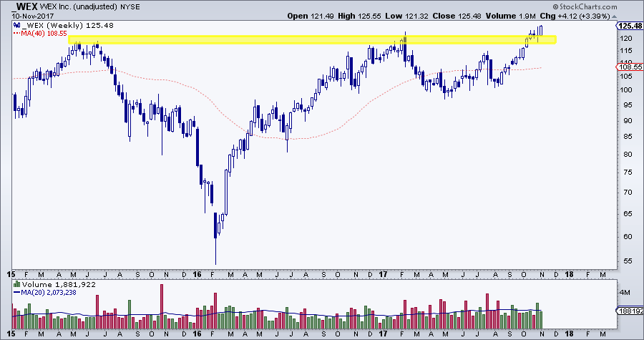The height and width of the screenshot is (340, 644).
Task: Click the volume bars icon beside Volume 1,881,922
Action: (x=17, y=284)
